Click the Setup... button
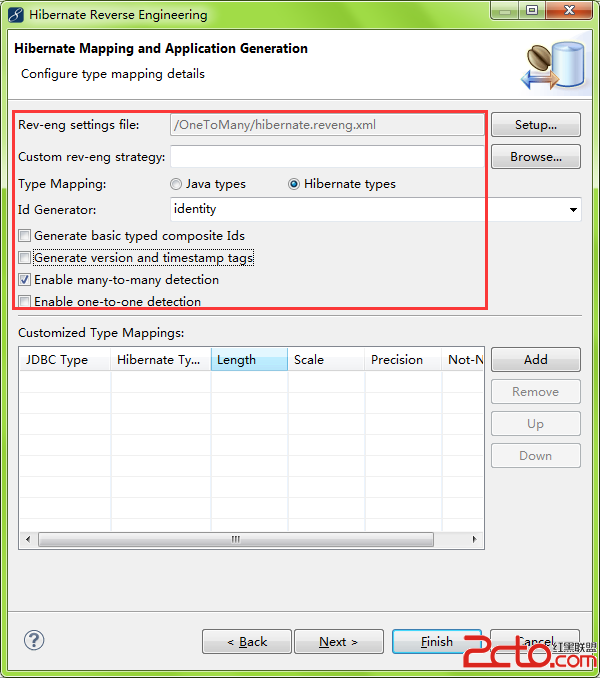Viewport: 600px width, 678px height. pos(536,125)
